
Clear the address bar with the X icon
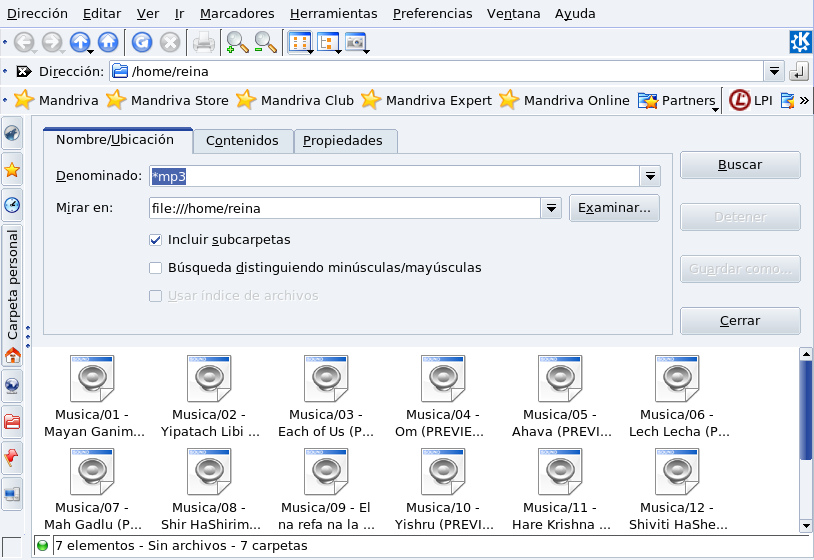22,72
